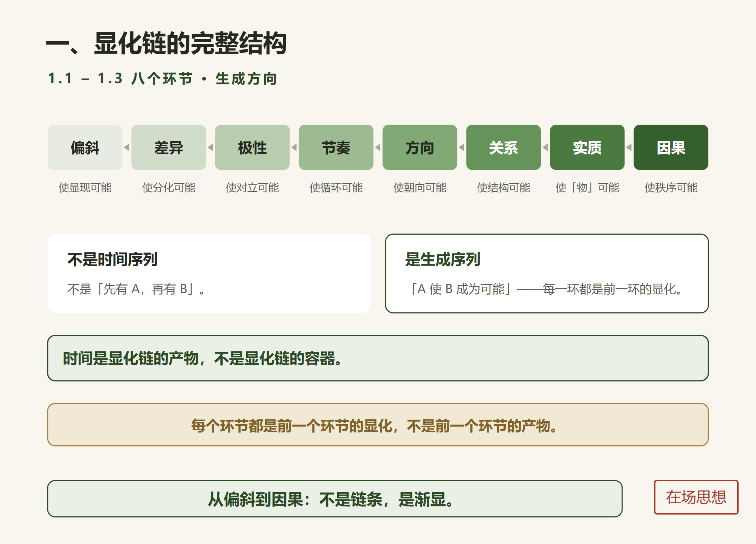
Task: Click the heading 是生成序列
Action: pos(443,260)
